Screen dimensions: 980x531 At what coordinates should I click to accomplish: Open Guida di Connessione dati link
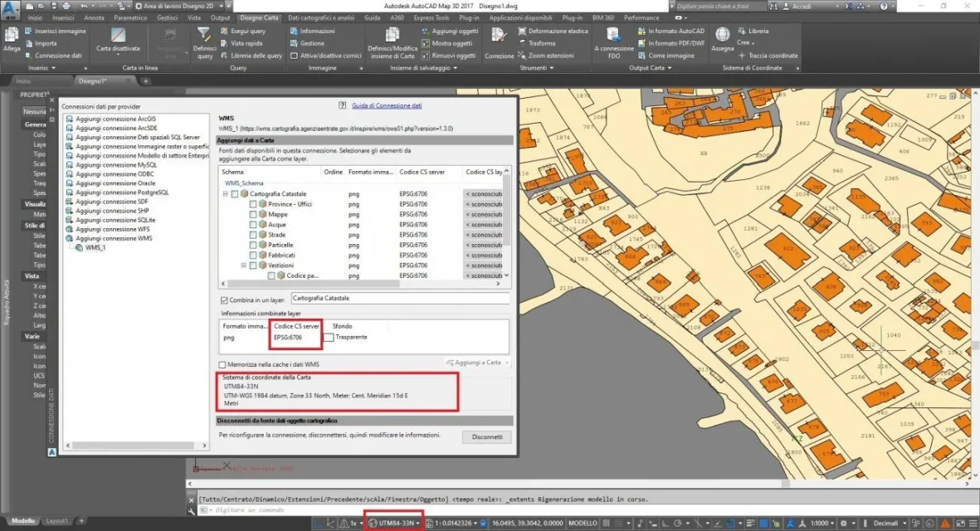point(386,105)
